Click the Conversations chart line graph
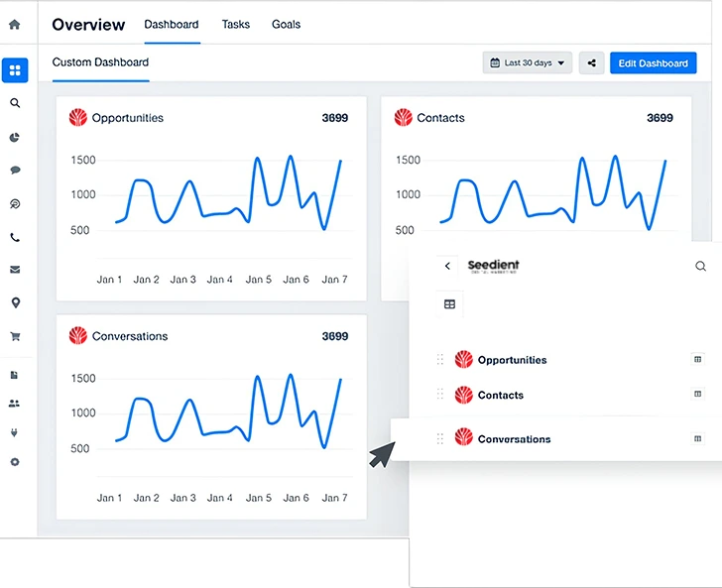722x588 pixels. 228,411
